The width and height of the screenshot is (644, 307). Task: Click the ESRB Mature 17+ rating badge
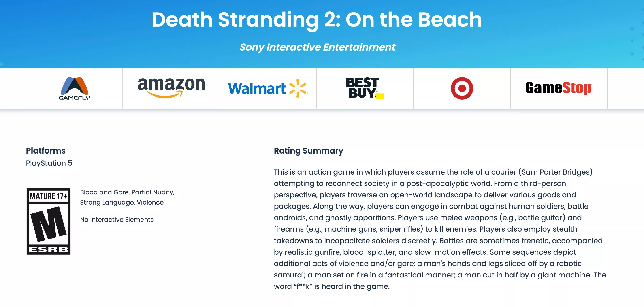49,221
